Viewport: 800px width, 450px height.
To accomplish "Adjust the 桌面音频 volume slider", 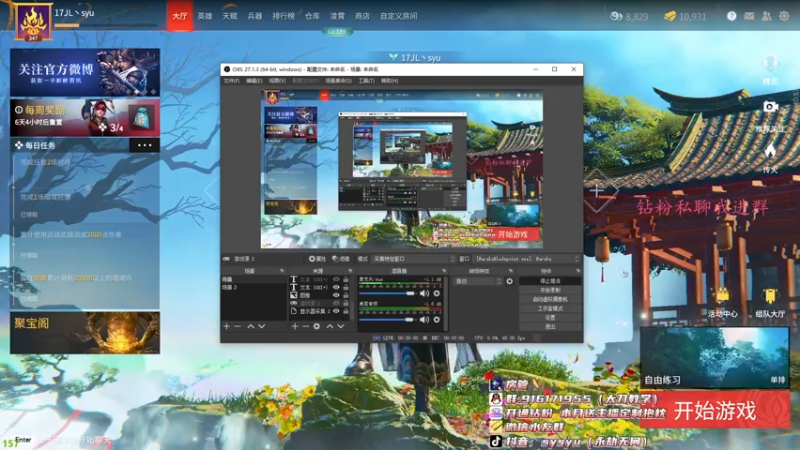I will pyautogui.click(x=387, y=319).
